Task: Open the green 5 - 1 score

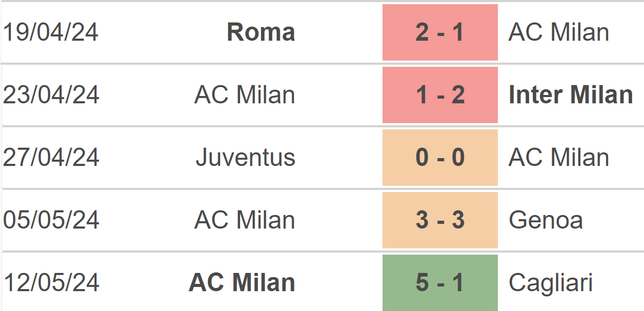Action: [440, 283]
